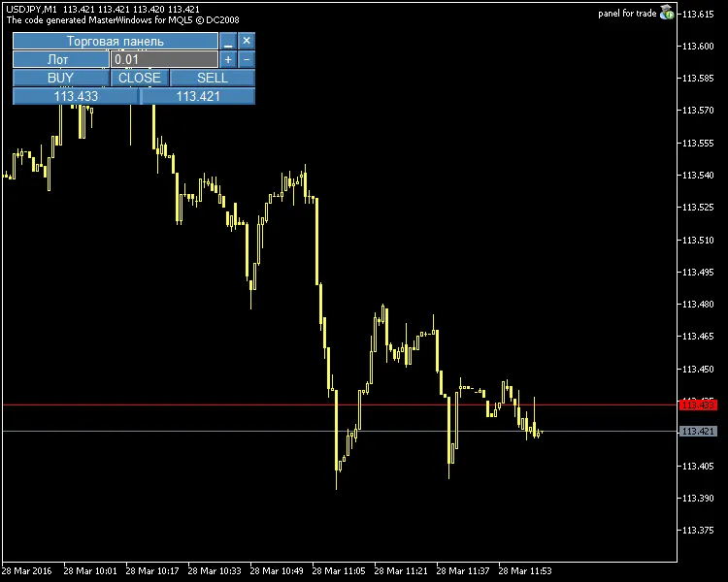The height and width of the screenshot is (582, 728).
Task: Click the USDJPY,M1 chart symbol header
Action: tap(31, 9)
